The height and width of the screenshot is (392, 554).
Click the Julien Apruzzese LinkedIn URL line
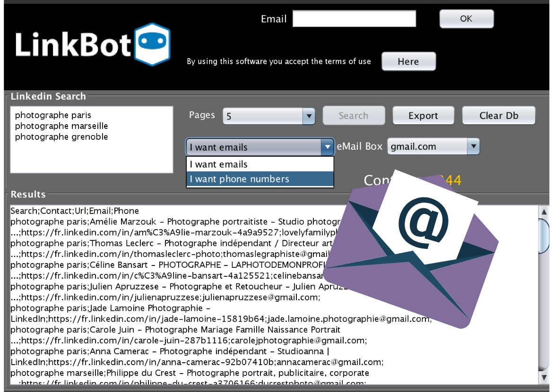pyautogui.click(x=165, y=298)
